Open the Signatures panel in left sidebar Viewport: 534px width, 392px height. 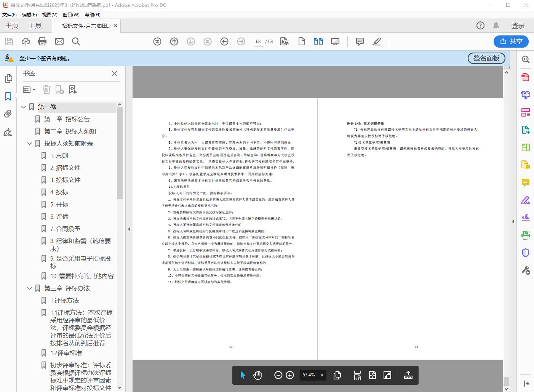[x=8, y=132]
